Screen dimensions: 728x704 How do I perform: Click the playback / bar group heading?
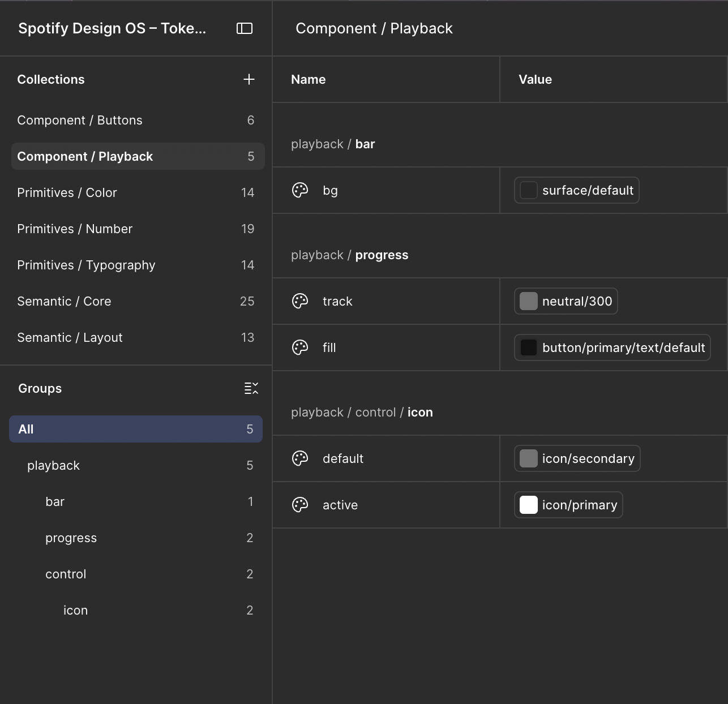point(333,144)
